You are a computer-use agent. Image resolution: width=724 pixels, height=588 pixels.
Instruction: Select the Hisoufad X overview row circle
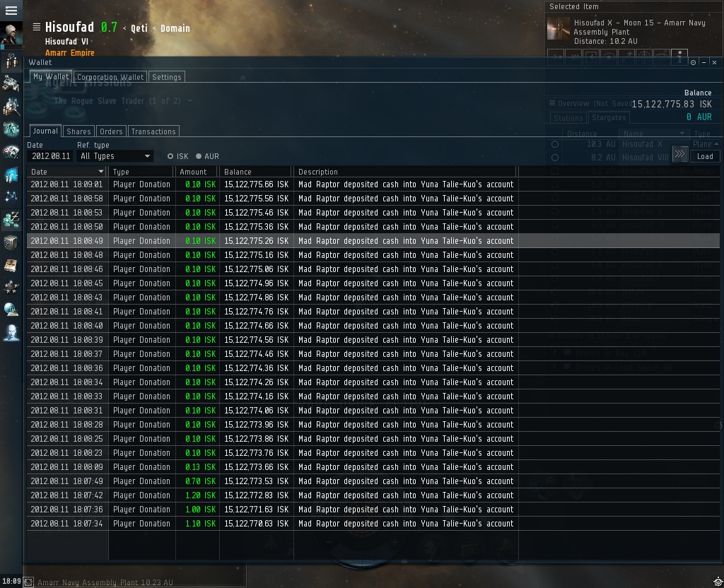coord(555,144)
